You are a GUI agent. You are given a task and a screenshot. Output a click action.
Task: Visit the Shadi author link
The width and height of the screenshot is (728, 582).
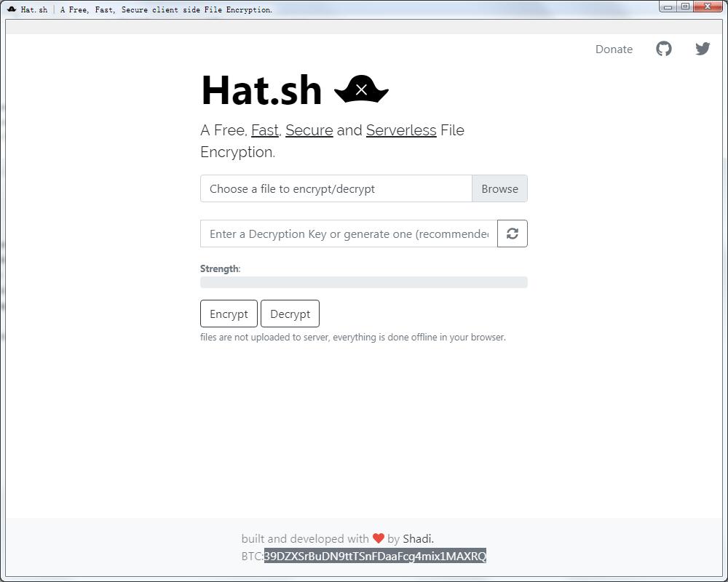pyautogui.click(x=417, y=539)
